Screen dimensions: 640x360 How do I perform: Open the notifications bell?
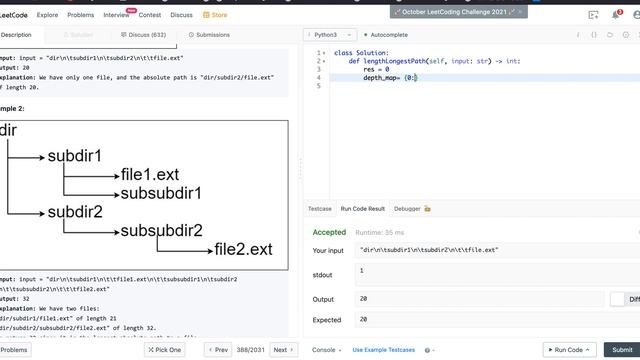616,15
